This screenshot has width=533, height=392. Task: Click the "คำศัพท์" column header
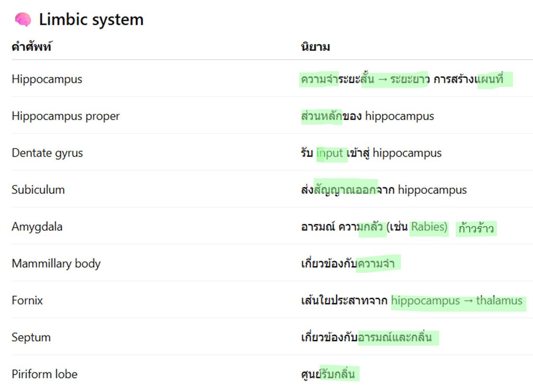tap(32, 47)
